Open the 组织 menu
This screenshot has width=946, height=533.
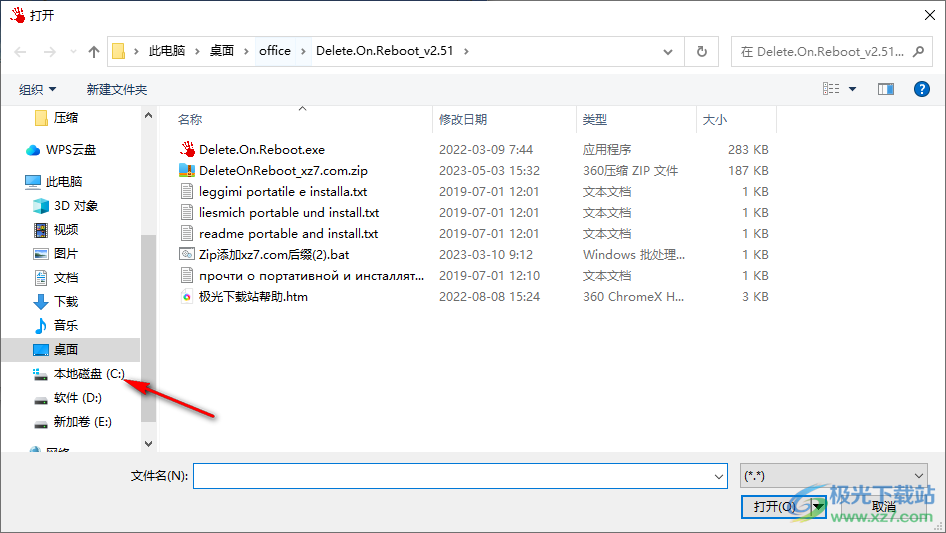(x=37, y=89)
